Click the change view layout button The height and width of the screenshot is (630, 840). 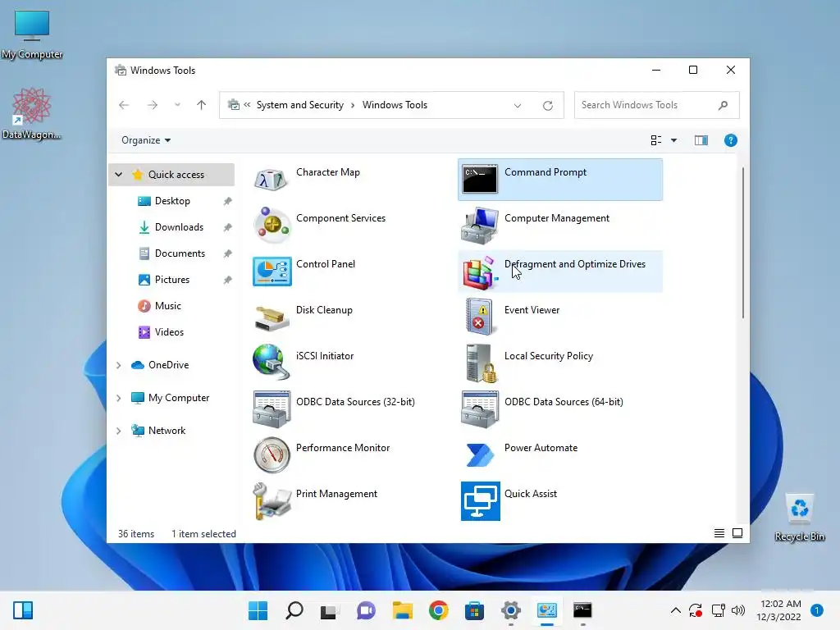[655, 140]
